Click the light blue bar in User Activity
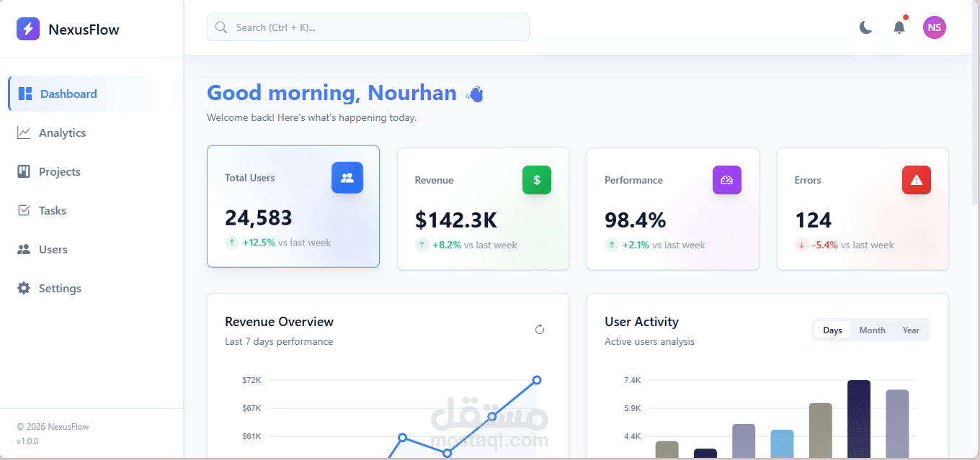This screenshot has width=980, height=460. click(x=782, y=443)
